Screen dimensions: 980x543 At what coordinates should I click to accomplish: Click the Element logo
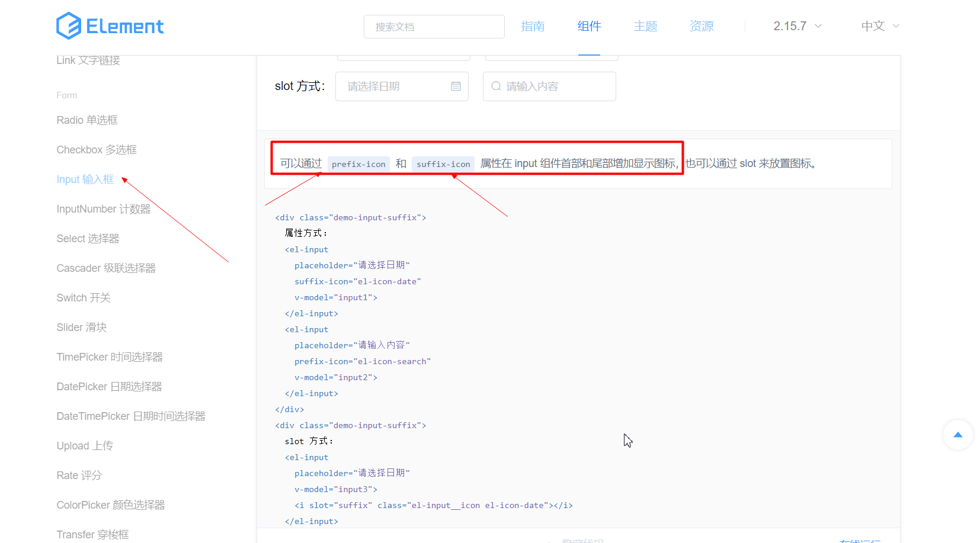pos(110,26)
